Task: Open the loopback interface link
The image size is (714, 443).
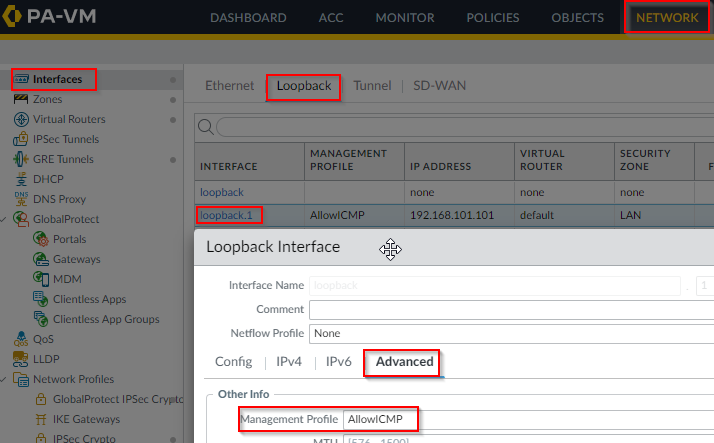Action: [222, 192]
